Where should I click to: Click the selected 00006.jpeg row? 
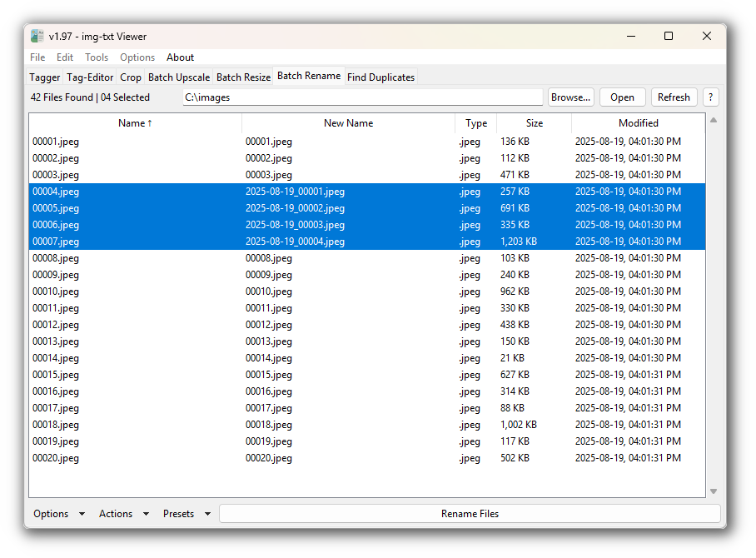coord(367,225)
